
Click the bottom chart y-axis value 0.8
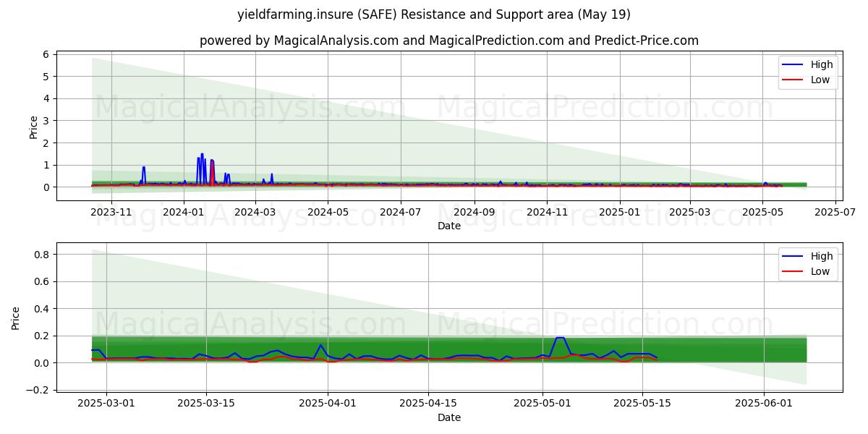click(41, 255)
